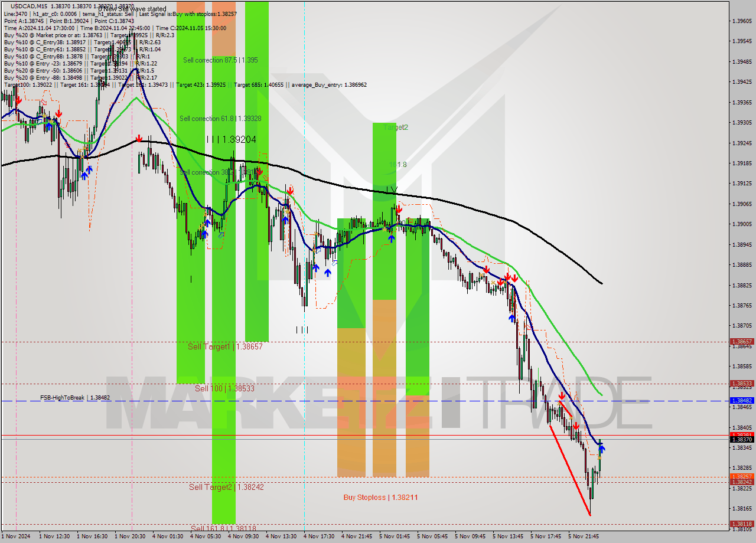Click the 1.39605 price axis label
The image size is (756, 543).
pos(742,21)
